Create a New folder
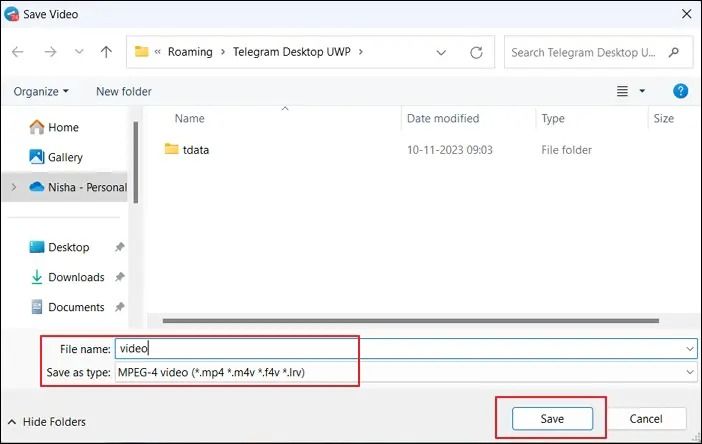The height and width of the screenshot is (444, 702). pos(122,91)
